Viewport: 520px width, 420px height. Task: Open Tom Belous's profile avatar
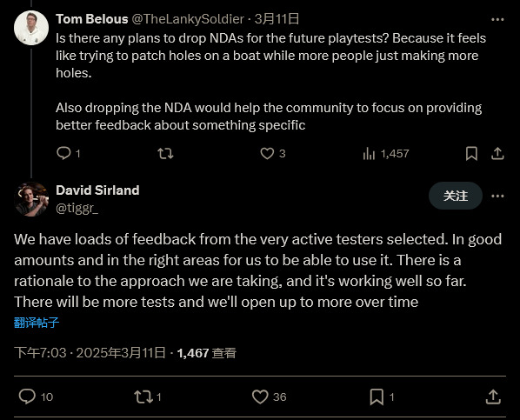click(x=31, y=28)
